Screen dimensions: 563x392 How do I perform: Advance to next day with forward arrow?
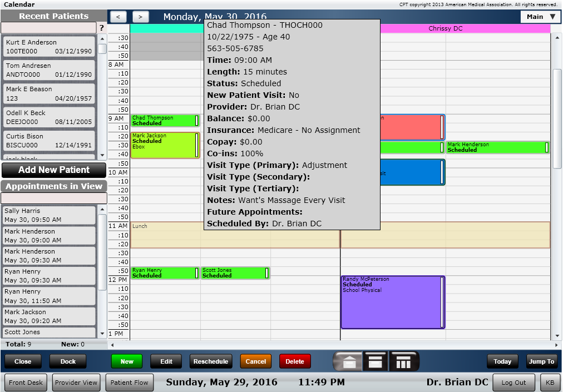[141, 17]
